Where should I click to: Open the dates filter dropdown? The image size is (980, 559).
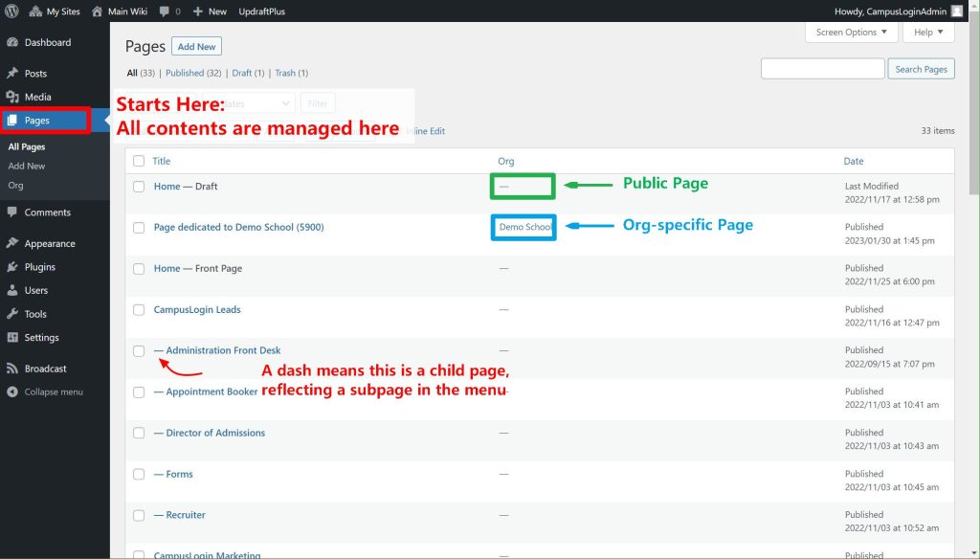[258, 103]
